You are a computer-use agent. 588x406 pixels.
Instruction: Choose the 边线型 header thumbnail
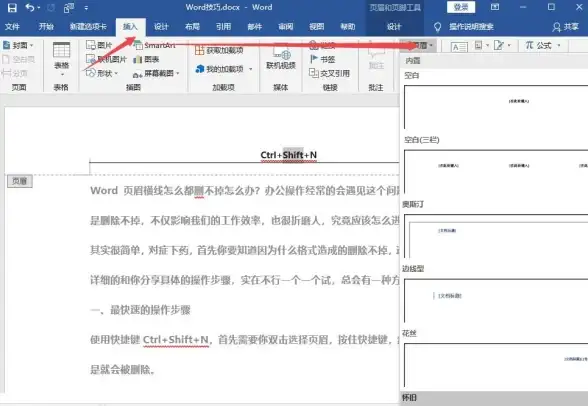click(496, 301)
